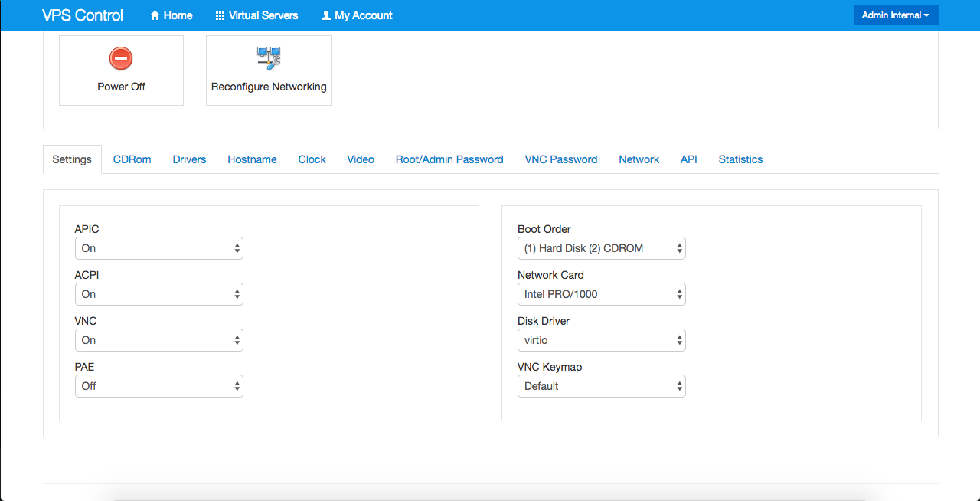Click the Home house icon in navbar
The image size is (980, 501).
[155, 15]
